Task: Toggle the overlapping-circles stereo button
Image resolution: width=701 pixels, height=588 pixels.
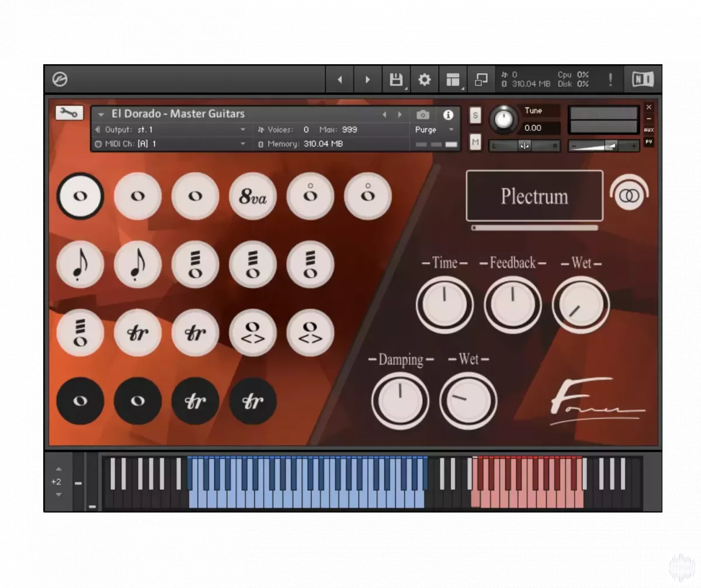Action: [629, 196]
